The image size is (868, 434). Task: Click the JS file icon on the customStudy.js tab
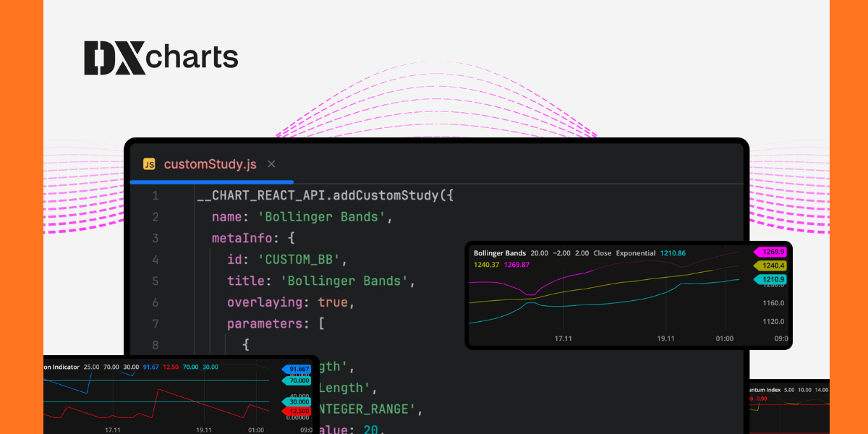click(150, 164)
